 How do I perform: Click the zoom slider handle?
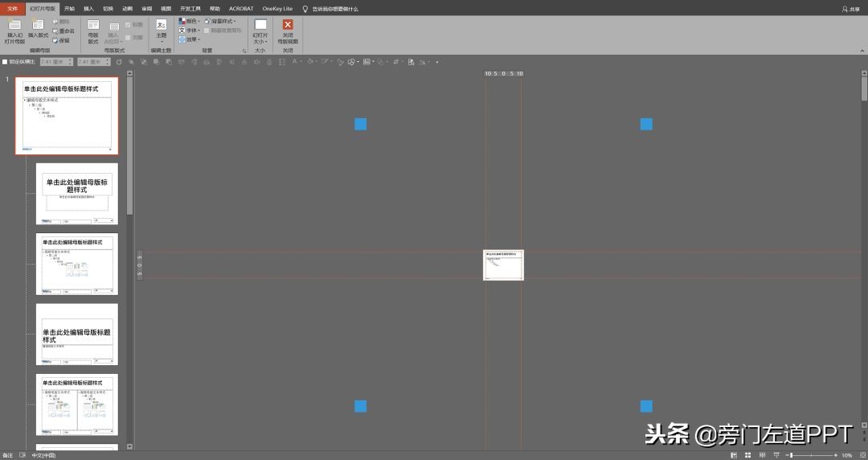[791, 455]
